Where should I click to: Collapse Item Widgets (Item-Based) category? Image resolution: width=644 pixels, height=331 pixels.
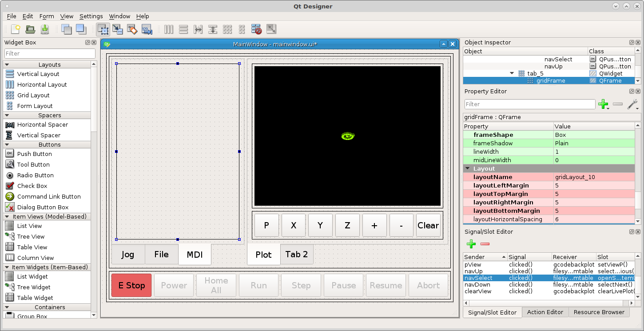tap(7, 267)
